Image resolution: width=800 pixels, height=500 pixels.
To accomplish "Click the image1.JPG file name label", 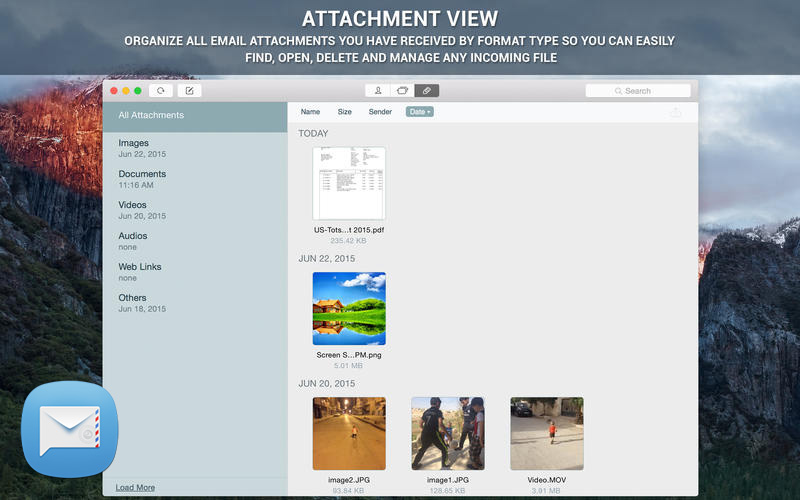I will coord(448,480).
